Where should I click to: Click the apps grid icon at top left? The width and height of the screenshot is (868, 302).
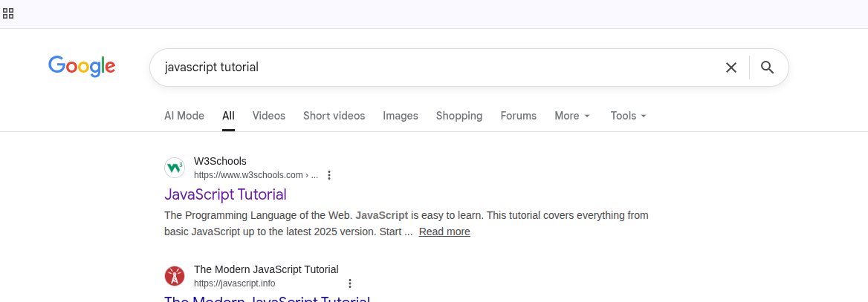tap(8, 13)
